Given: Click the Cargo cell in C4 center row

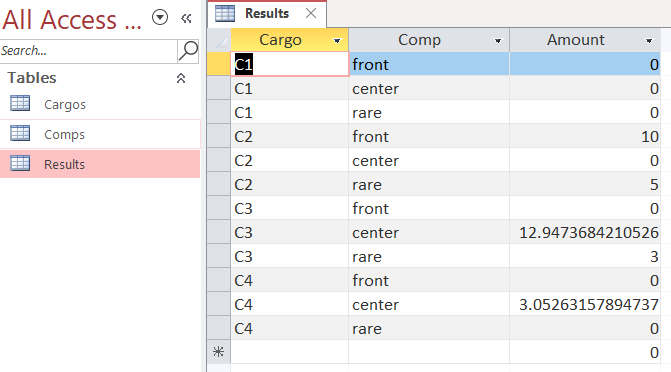Looking at the screenshot, I should pos(290,304).
